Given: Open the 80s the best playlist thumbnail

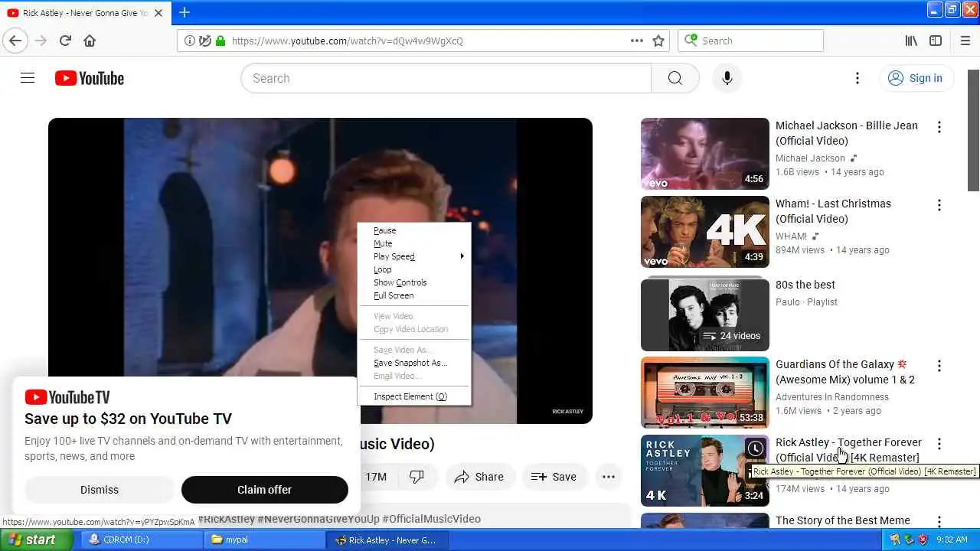Looking at the screenshot, I should (x=704, y=315).
